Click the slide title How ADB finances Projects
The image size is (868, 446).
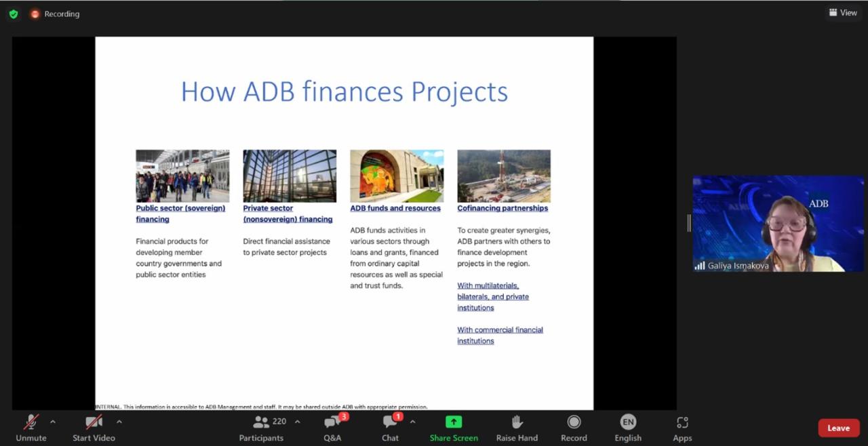(x=344, y=92)
